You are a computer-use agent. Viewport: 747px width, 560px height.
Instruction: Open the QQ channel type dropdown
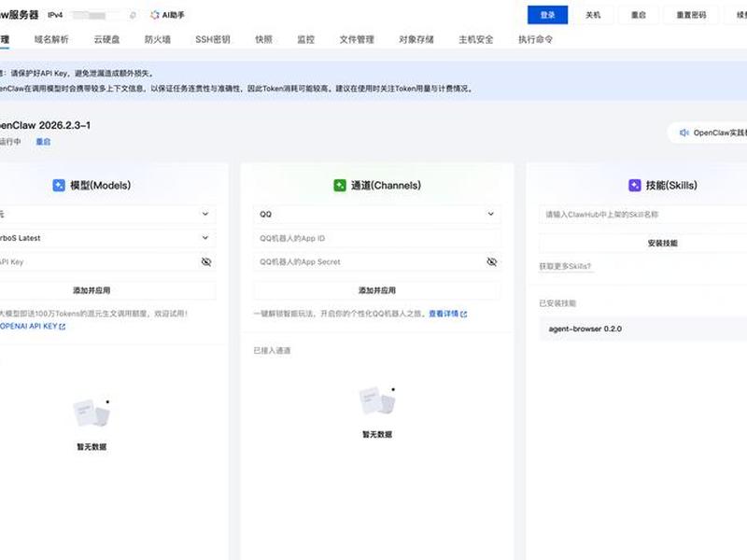point(377,215)
